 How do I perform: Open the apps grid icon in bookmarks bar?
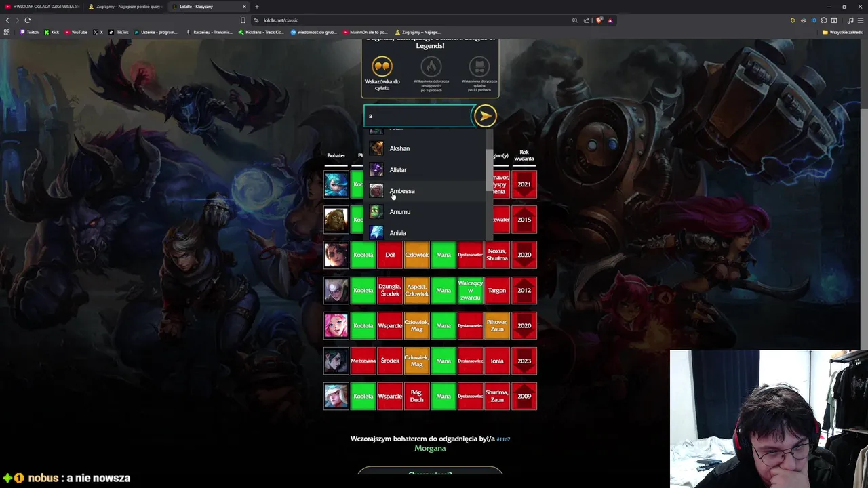click(7, 32)
